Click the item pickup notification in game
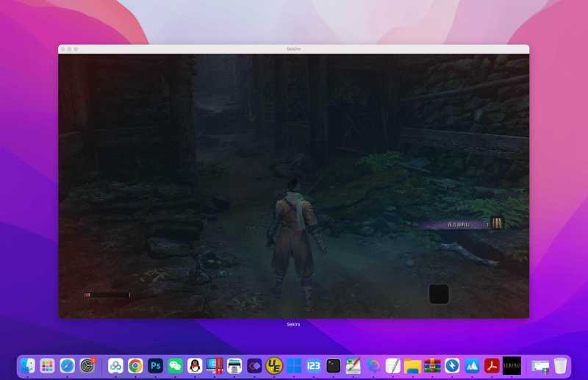 tap(461, 224)
